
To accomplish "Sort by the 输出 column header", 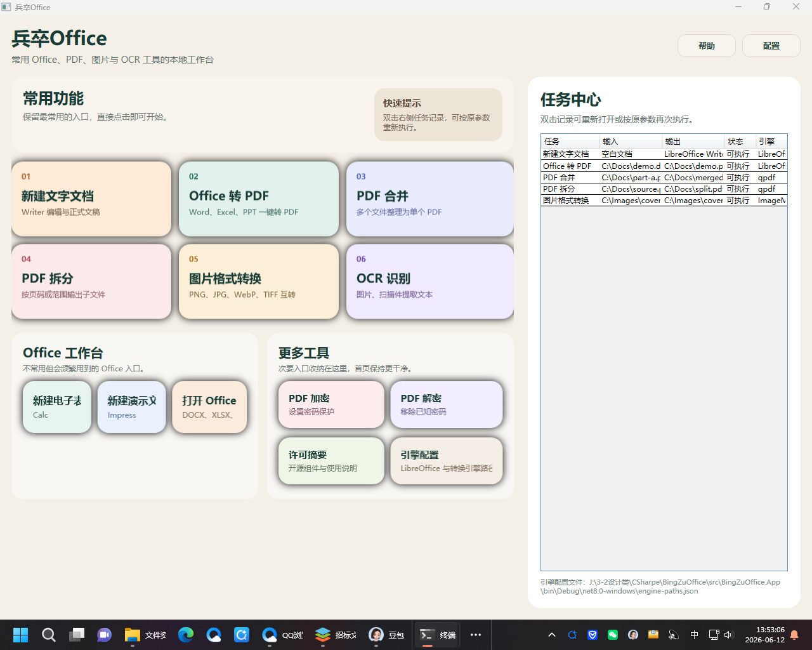I will click(693, 141).
